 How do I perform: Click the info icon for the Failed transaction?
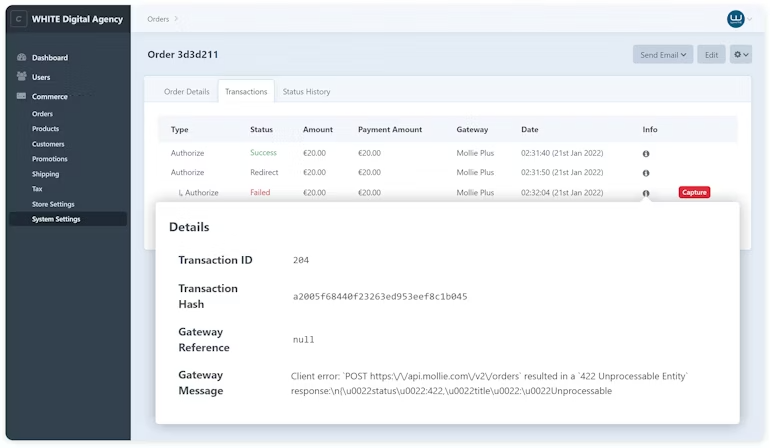pos(646,193)
